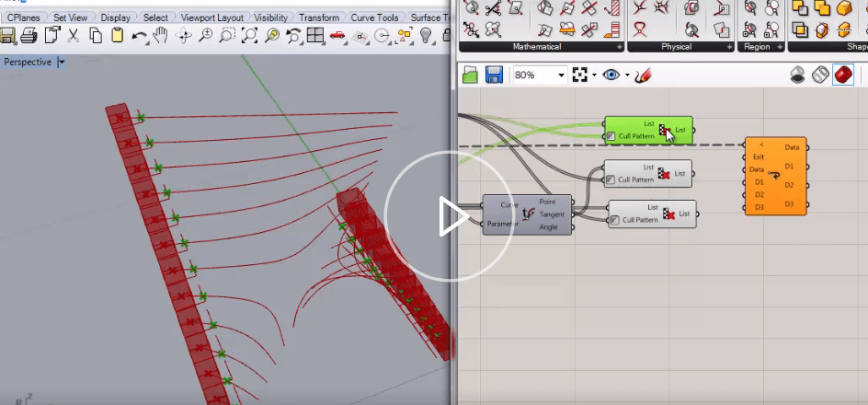Viewport: 868px width, 405px height.
Task: Click the D3 output on orange component
Action: coord(790,204)
